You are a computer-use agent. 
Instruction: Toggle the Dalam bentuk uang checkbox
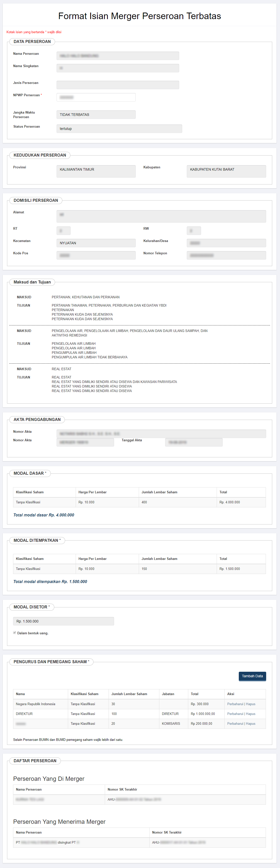coord(15,633)
